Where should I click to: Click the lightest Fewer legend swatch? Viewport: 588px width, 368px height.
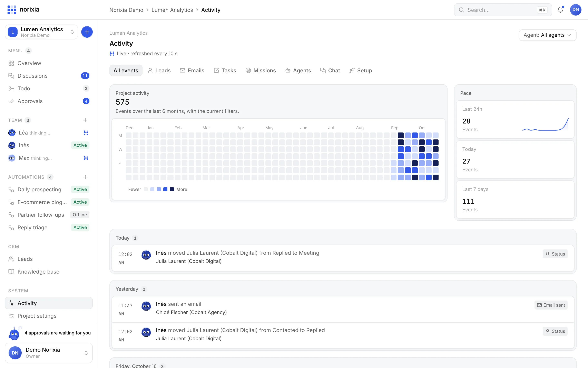[x=146, y=189]
